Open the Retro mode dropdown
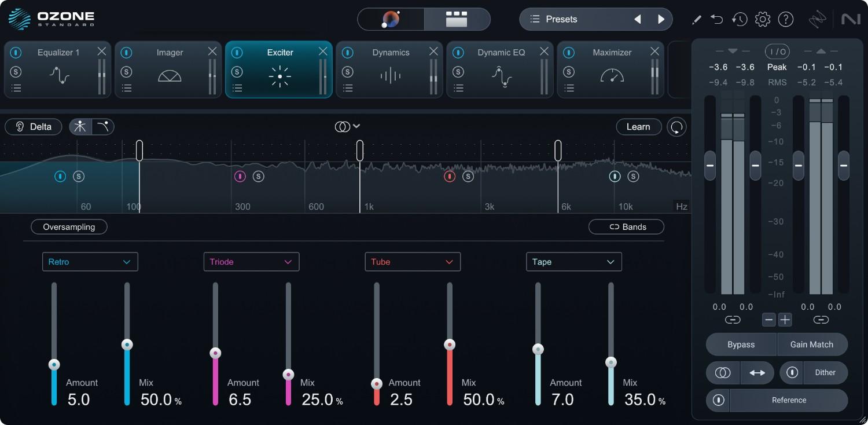868x425 pixels. coord(90,262)
